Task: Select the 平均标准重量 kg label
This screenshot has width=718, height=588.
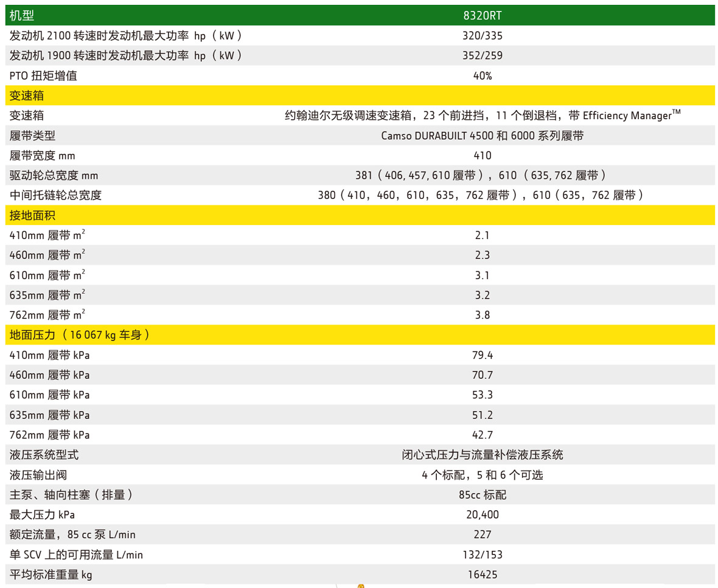Action: pos(51,575)
